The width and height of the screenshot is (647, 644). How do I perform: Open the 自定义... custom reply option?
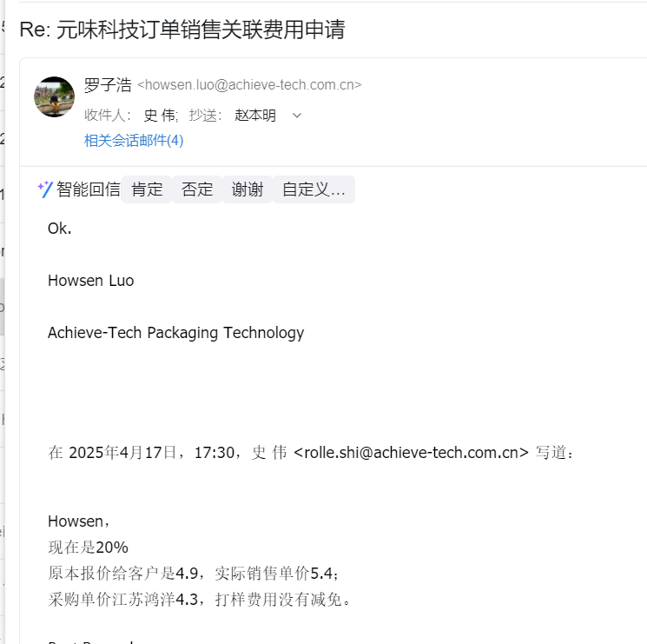[314, 189]
